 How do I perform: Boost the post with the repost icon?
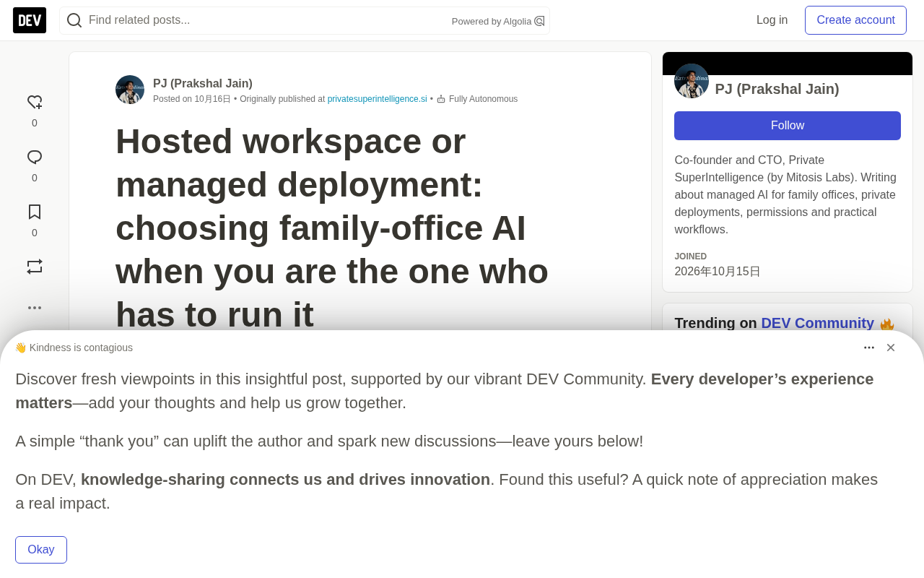coord(35,267)
